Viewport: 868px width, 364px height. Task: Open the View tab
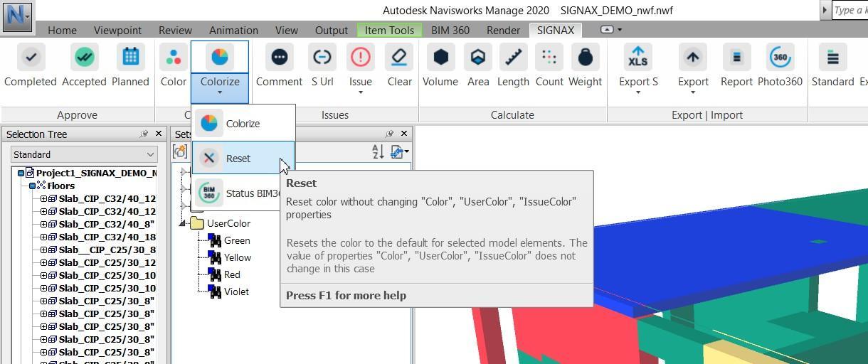pos(286,30)
